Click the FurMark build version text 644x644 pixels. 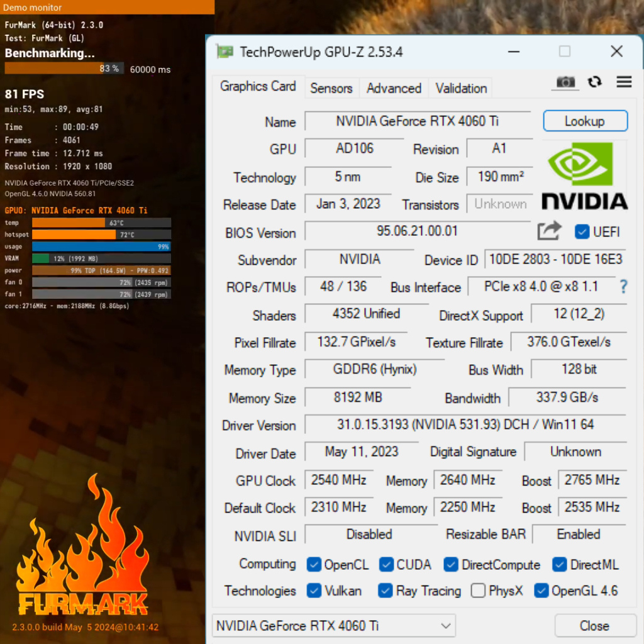[85, 627]
